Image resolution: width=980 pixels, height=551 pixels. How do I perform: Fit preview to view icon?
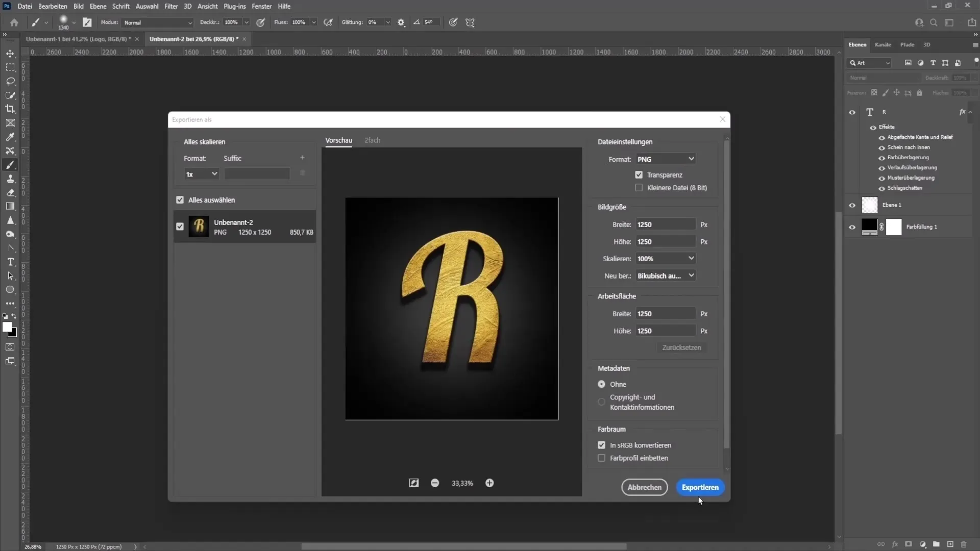click(414, 483)
